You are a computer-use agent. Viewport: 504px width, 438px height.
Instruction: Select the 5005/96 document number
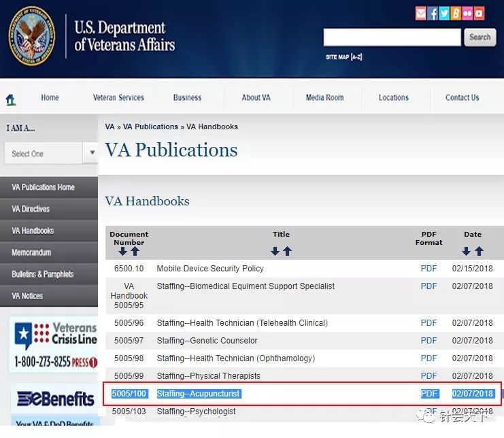pos(129,322)
